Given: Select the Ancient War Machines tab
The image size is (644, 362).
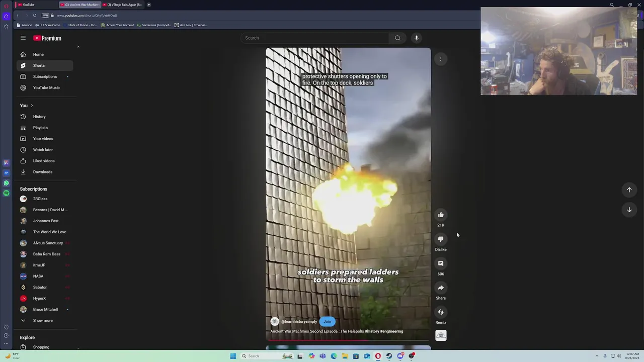Looking at the screenshot, I should 80,5.
